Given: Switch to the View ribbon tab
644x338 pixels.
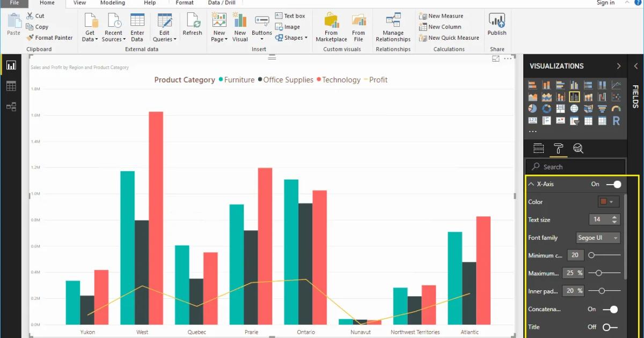Looking at the screenshot, I should [79, 3].
